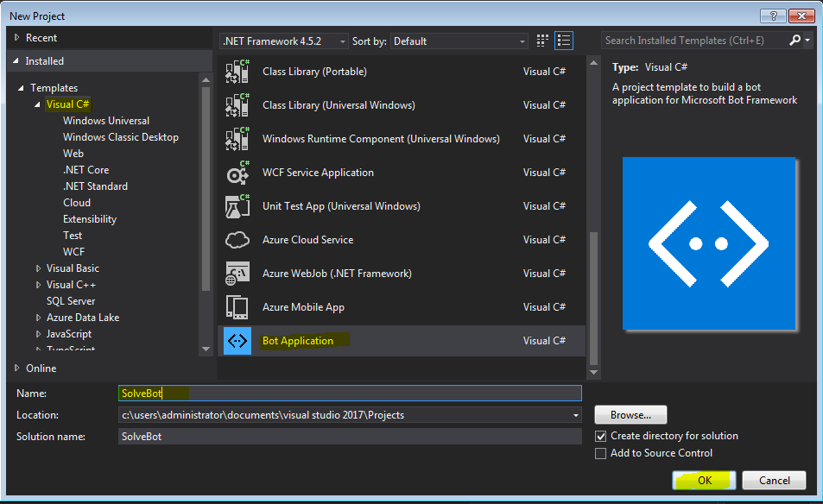Click the template list scrollbar thumb
The height and width of the screenshot is (504, 823).
pyautogui.click(x=593, y=298)
